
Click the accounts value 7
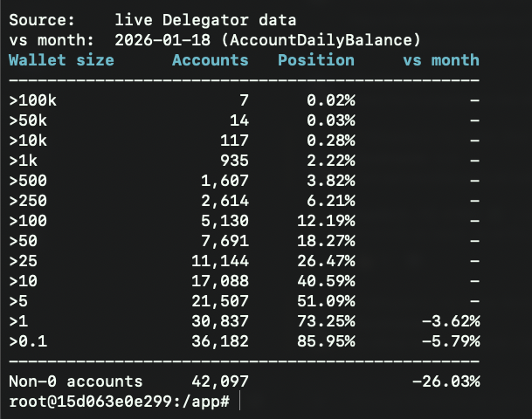(x=245, y=100)
